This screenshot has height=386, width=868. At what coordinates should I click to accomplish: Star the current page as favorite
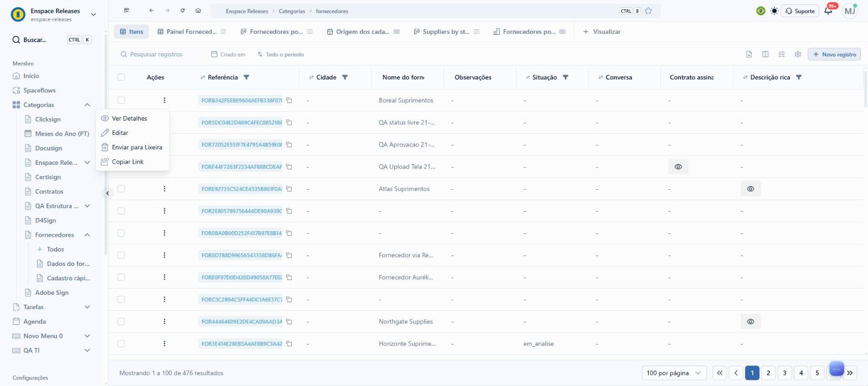click(648, 11)
